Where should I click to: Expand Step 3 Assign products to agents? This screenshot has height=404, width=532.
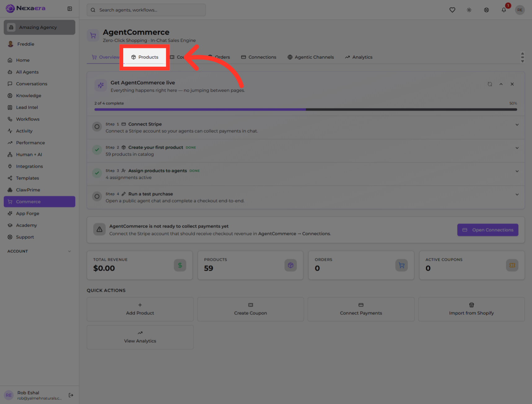pos(517,171)
